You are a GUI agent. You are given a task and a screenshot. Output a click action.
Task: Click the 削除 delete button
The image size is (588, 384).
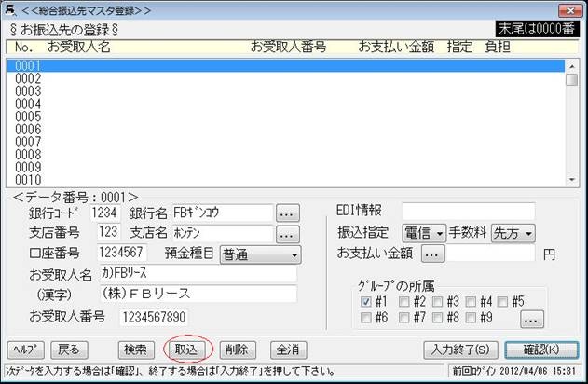click(x=238, y=350)
